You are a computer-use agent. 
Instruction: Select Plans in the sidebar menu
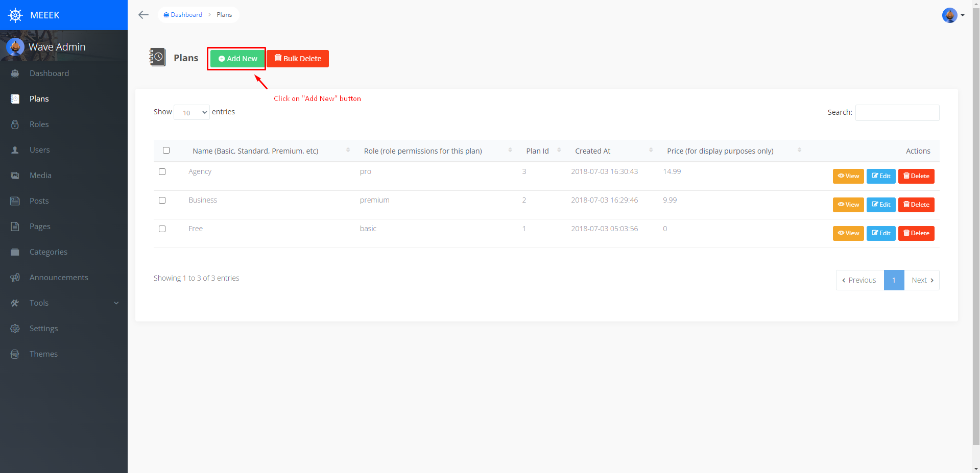[39, 98]
